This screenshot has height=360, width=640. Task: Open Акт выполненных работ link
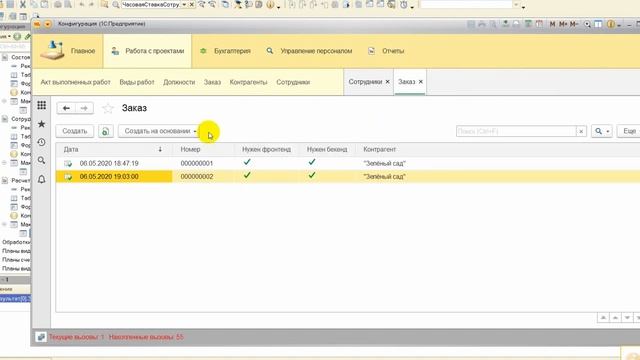[76, 82]
